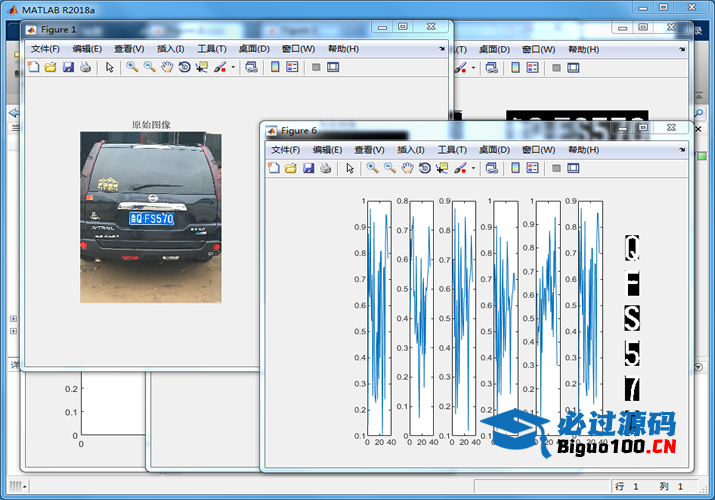Click the Save icon in Figure 1 toolbar
Viewport: 715px width, 500px height.
coord(68,67)
